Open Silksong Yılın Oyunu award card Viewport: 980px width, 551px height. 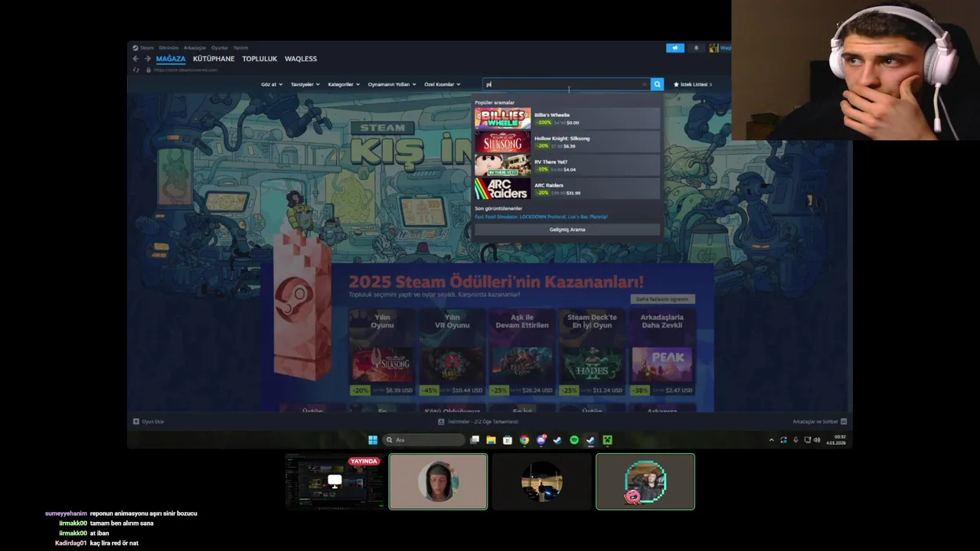click(x=382, y=352)
